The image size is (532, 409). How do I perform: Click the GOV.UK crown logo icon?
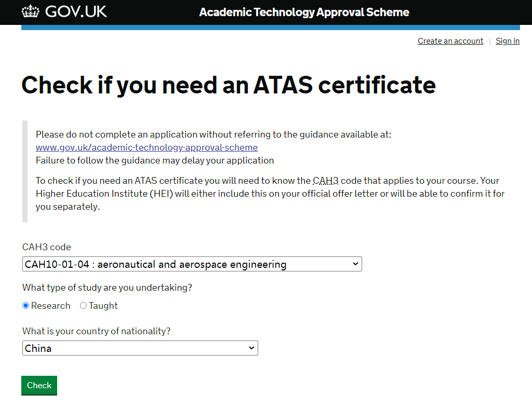coord(31,11)
